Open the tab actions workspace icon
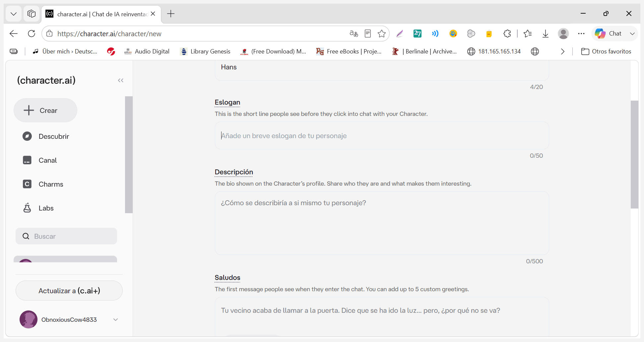 pos(32,14)
